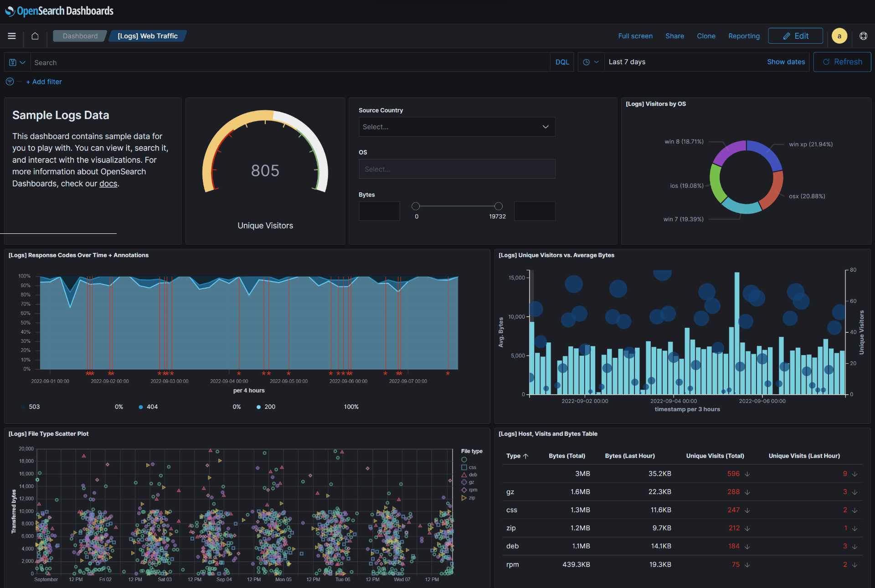Screen dimensions: 875x588
Task: Open the saved queries icon in search bar
Action: pyautogui.click(x=12, y=62)
